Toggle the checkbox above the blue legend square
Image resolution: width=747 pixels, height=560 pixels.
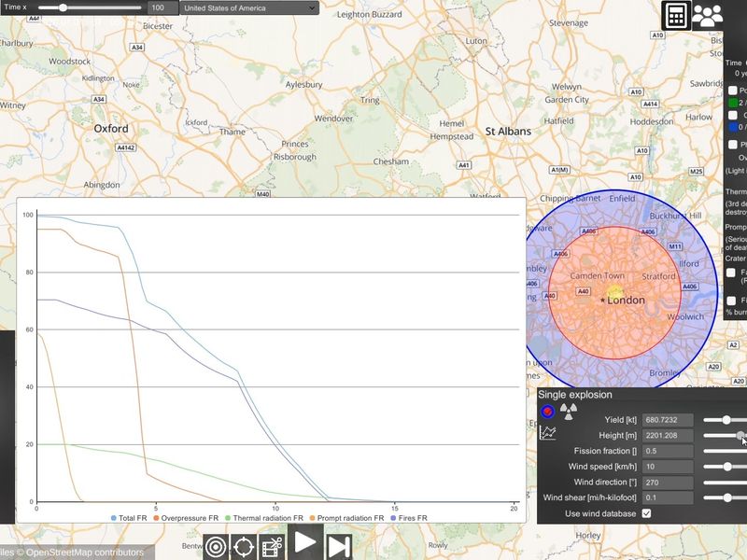(733, 115)
